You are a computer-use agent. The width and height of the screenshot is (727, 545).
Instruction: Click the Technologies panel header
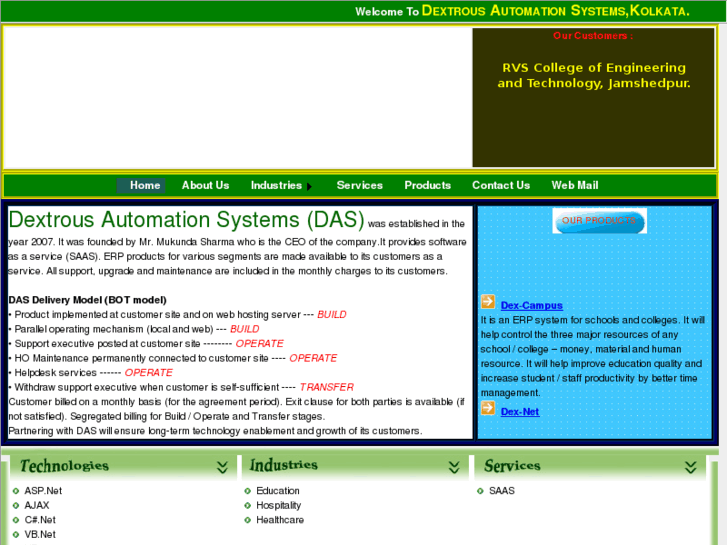tap(123, 467)
